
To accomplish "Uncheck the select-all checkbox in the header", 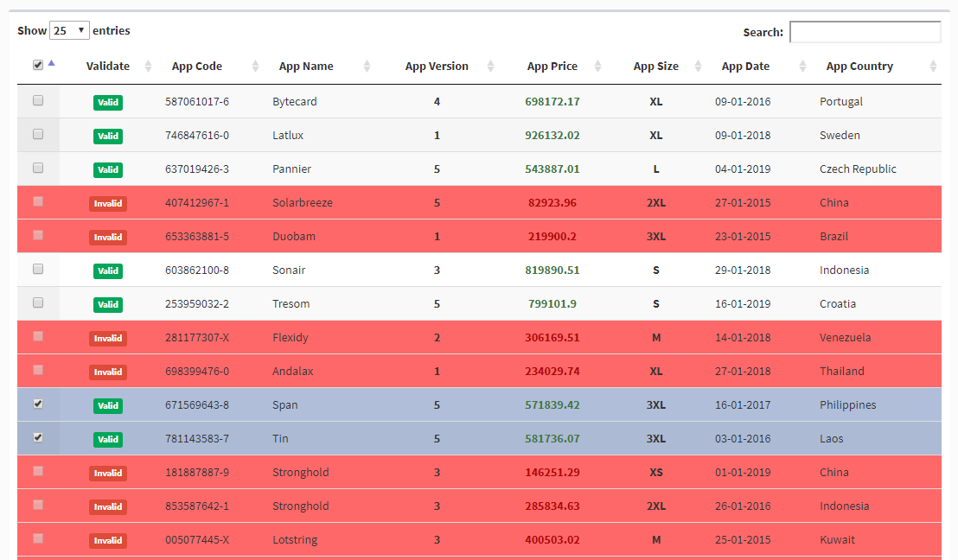I will 38,64.
